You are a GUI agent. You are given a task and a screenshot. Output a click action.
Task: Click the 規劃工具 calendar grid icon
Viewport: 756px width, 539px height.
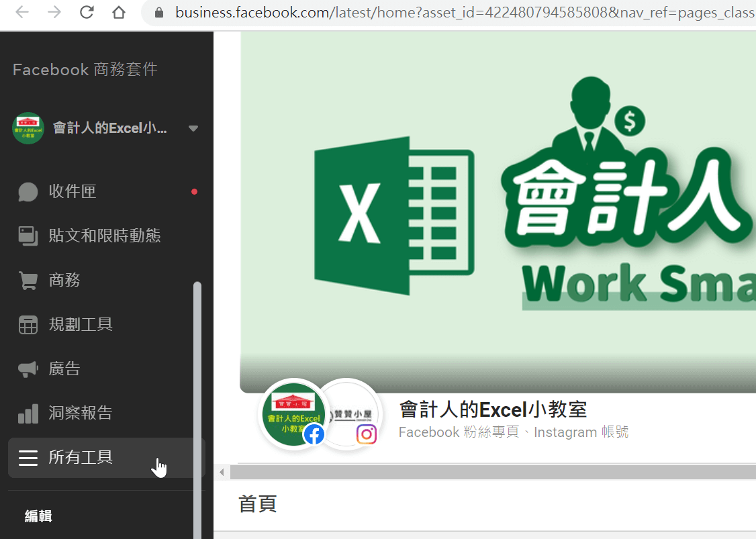[x=28, y=324]
